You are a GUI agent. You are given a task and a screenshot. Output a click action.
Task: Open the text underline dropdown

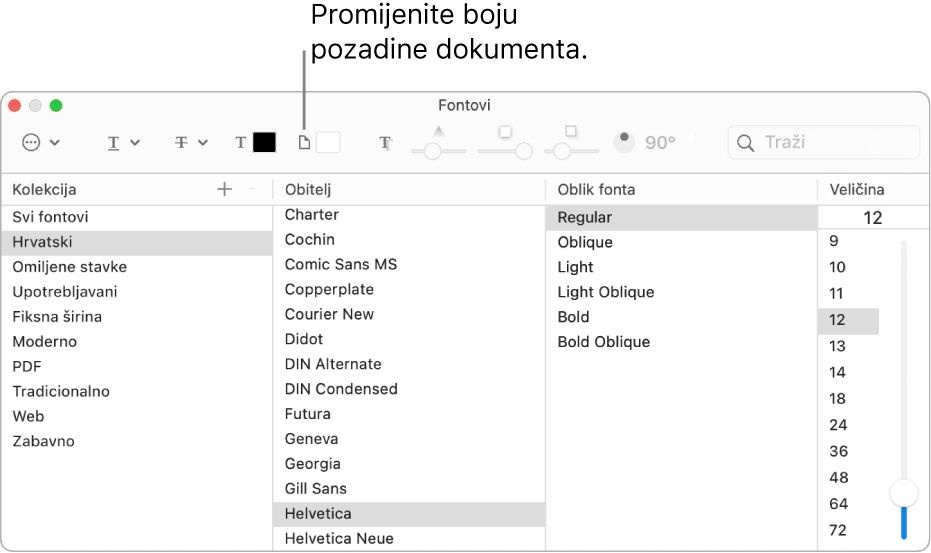[123, 143]
